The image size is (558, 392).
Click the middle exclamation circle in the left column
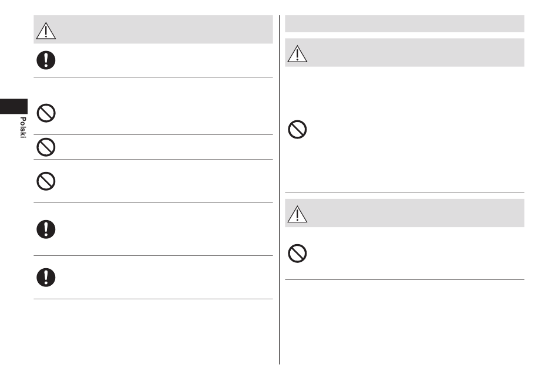click(x=46, y=229)
